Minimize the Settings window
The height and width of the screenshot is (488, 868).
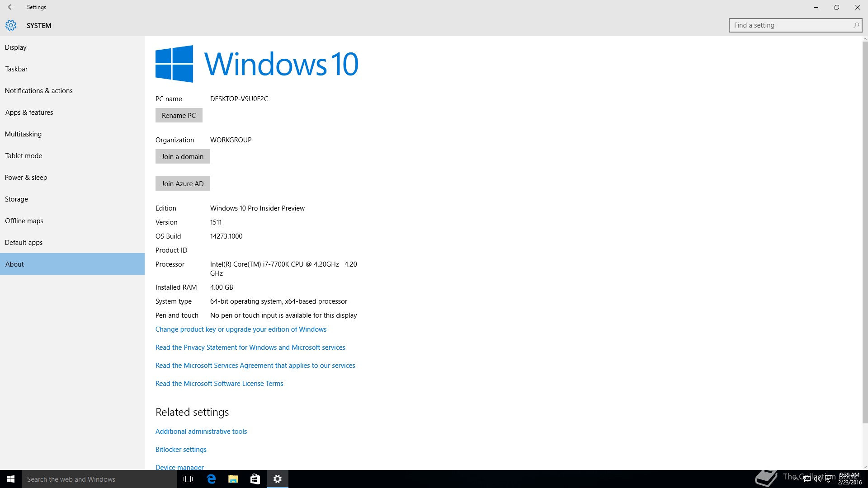[816, 7]
